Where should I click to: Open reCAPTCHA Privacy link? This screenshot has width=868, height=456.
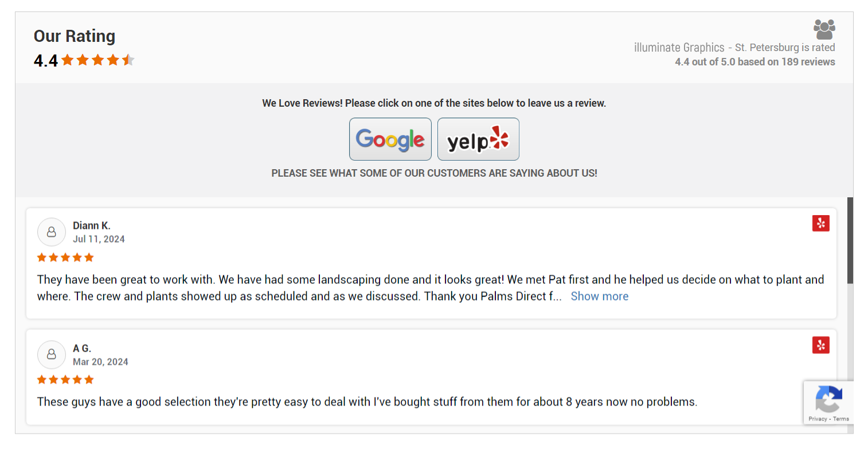tap(818, 419)
